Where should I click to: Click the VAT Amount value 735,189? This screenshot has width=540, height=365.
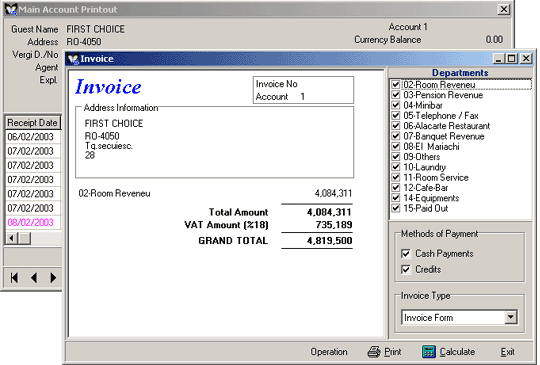(334, 225)
